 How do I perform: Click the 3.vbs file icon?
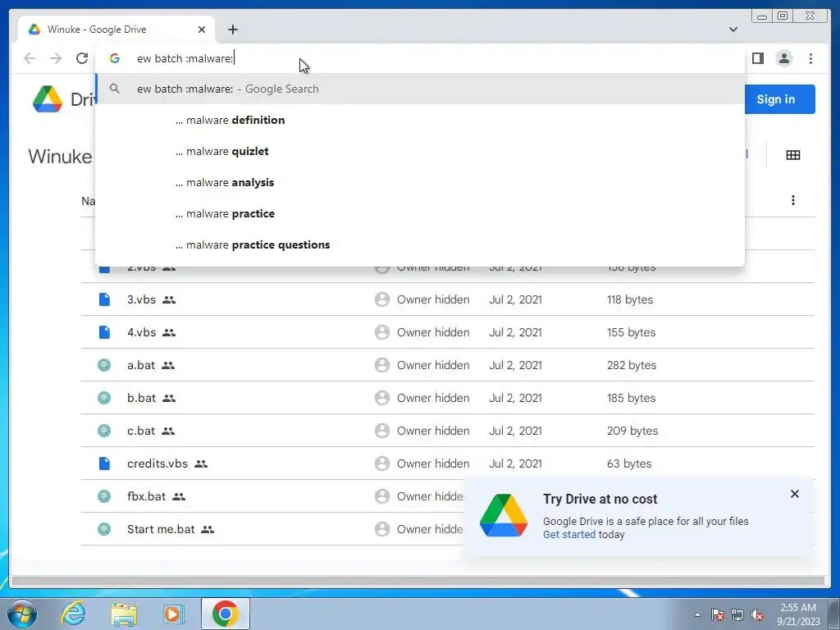pos(104,299)
